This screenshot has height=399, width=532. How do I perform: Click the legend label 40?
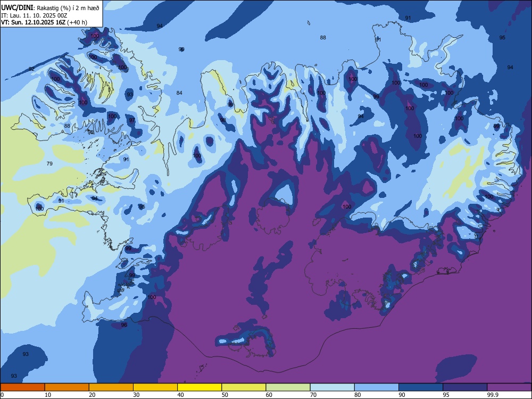(x=180, y=395)
